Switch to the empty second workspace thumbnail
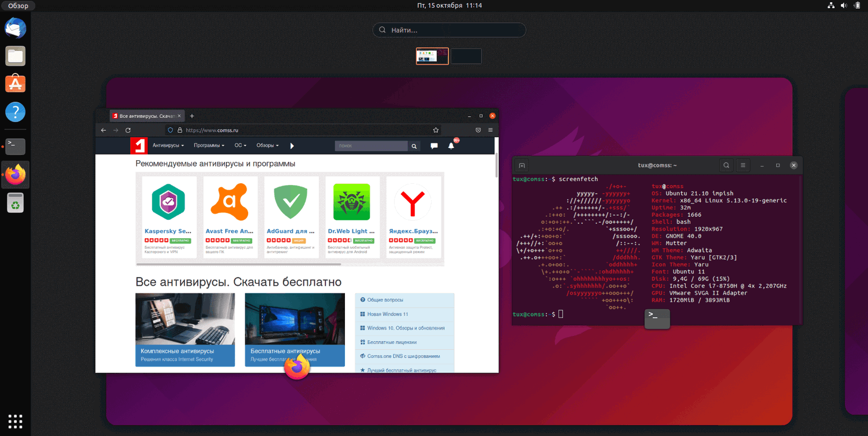The height and width of the screenshot is (436, 868). (466, 56)
